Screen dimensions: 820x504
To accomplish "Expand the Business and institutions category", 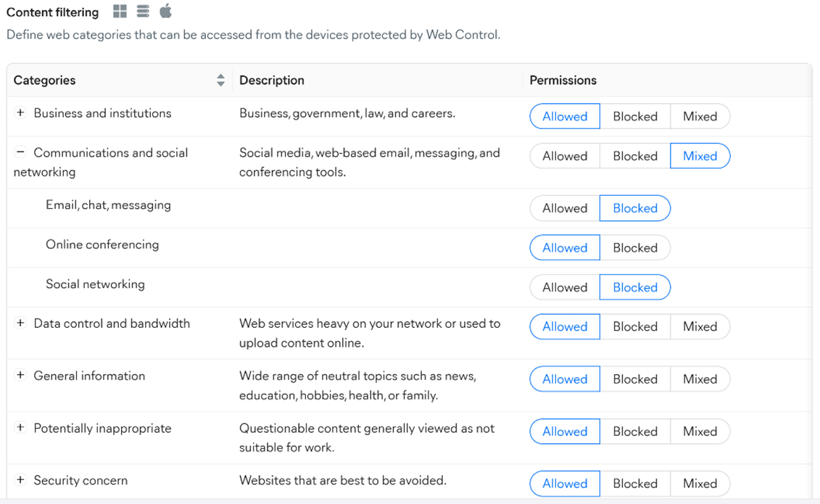I will [x=20, y=113].
